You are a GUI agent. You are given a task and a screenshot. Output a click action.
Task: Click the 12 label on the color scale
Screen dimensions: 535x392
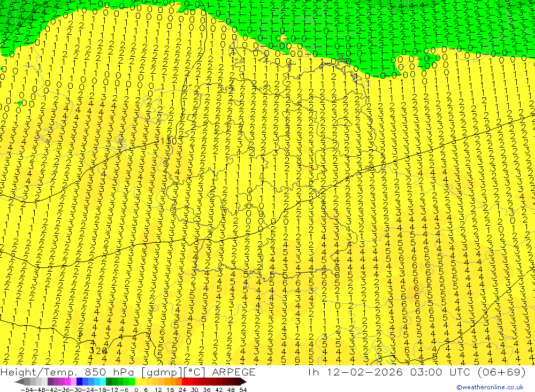coord(158,390)
